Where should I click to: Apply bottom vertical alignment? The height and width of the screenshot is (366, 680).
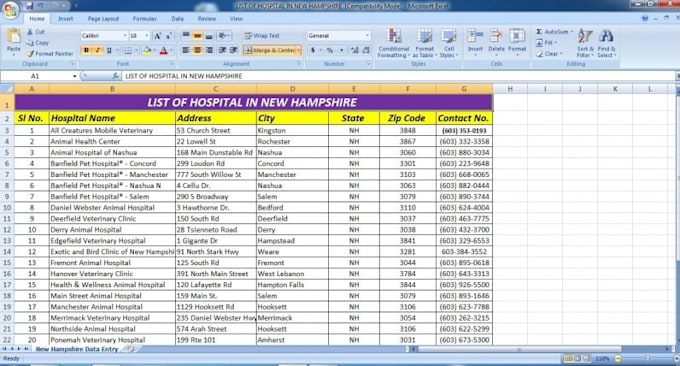coord(209,36)
